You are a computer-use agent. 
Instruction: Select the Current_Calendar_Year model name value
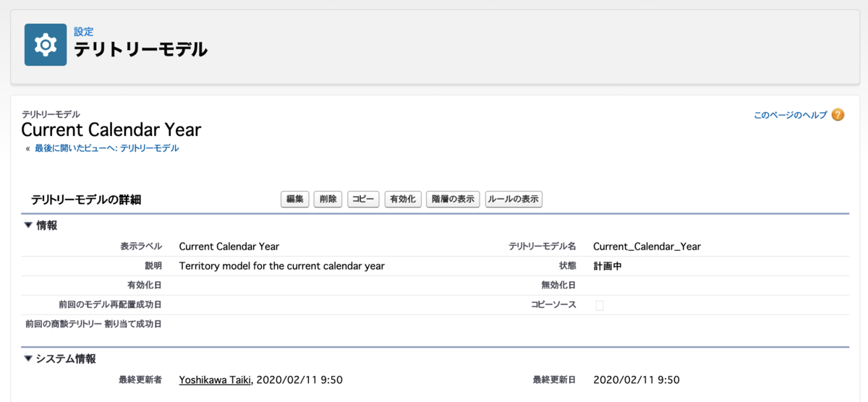[647, 247]
